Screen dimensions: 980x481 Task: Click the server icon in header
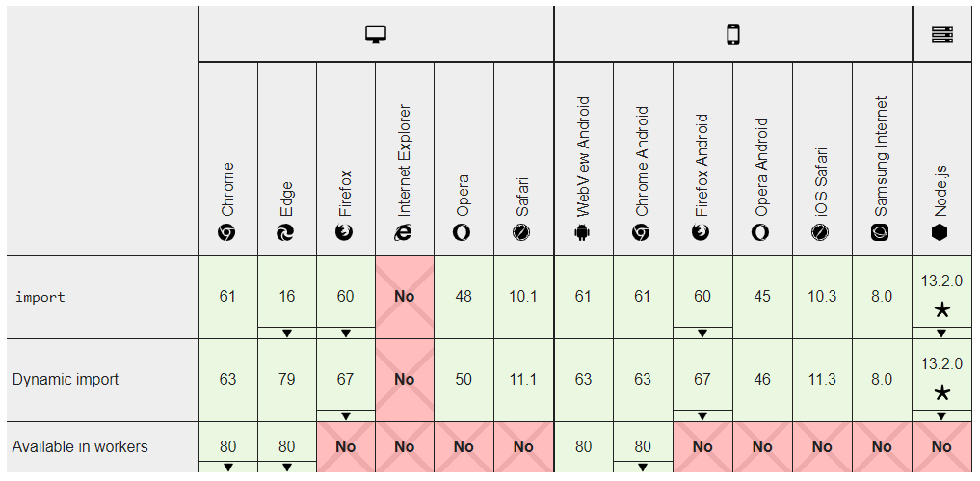click(x=941, y=35)
